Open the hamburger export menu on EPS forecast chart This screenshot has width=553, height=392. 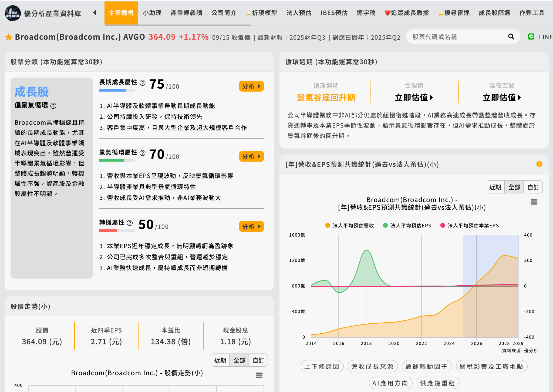[534, 202]
